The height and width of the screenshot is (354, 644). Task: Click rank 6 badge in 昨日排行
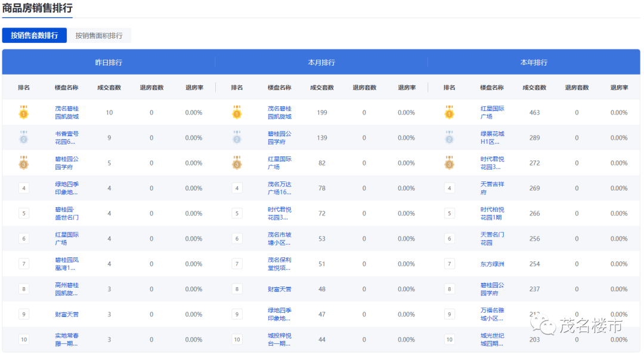click(24, 238)
